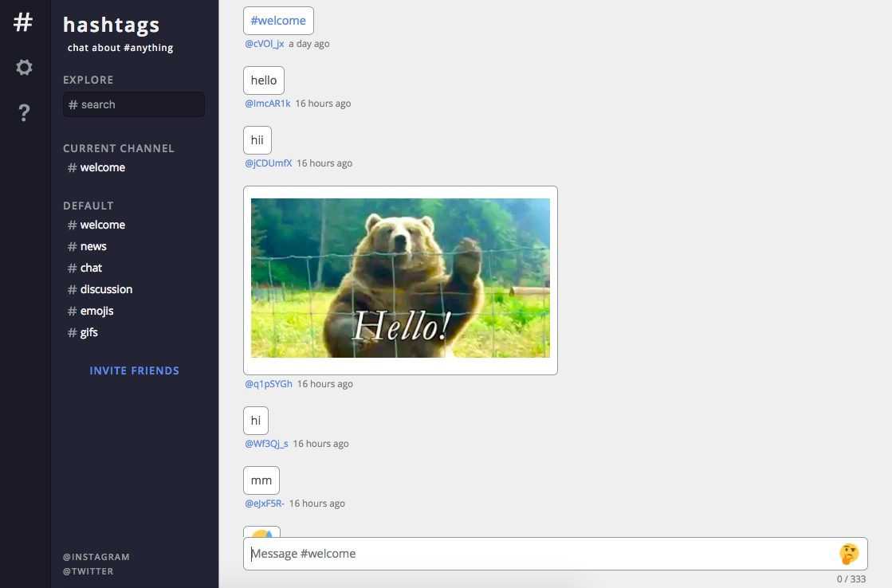Open the news channel
The width and height of the screenshot is (892, 588).
coord(87,247)
